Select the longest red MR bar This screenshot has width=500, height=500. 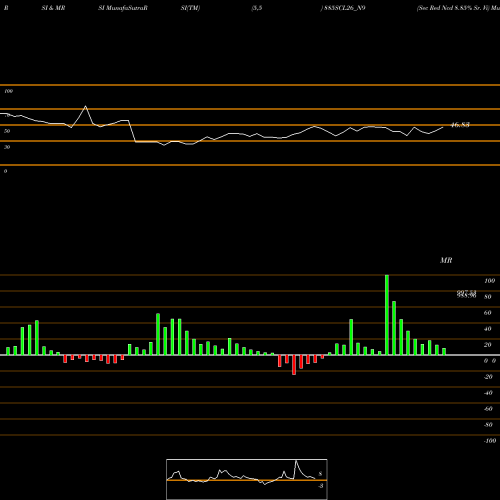point(294,365)
